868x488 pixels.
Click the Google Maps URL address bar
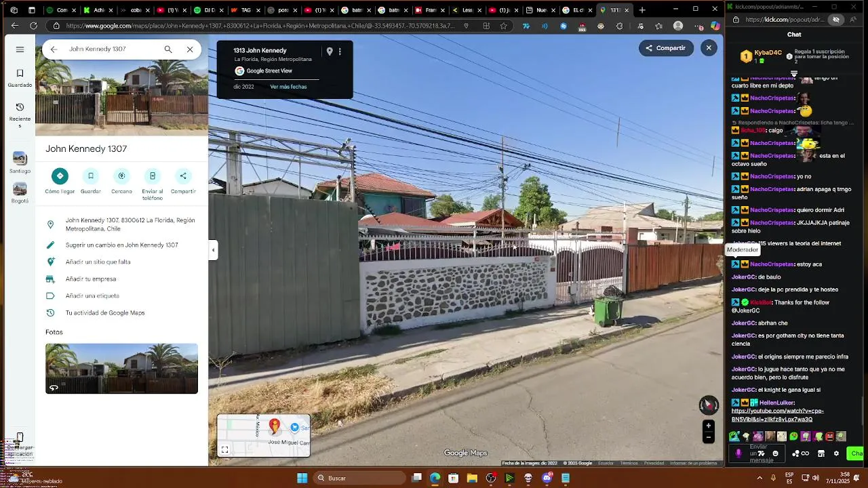(x=261, y=26)
